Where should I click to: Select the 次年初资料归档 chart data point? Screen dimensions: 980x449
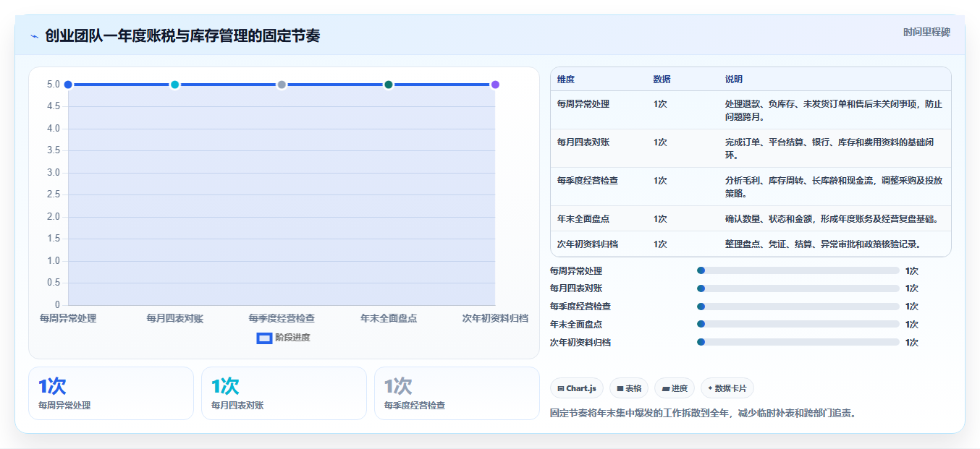[495, 85]
